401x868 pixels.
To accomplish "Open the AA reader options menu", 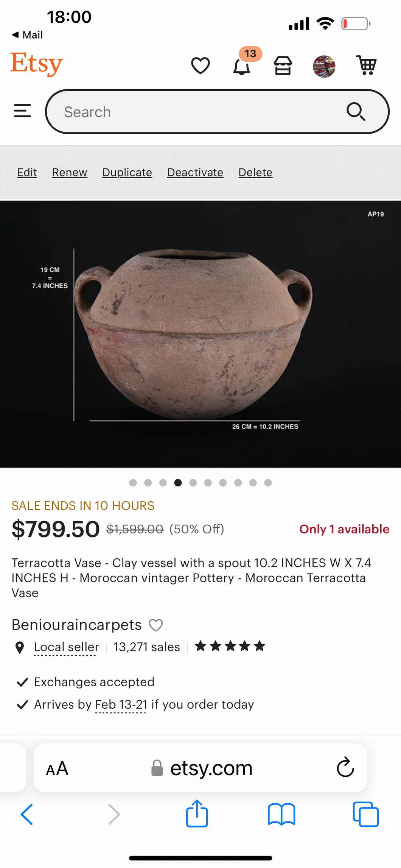I will (57, 768).
